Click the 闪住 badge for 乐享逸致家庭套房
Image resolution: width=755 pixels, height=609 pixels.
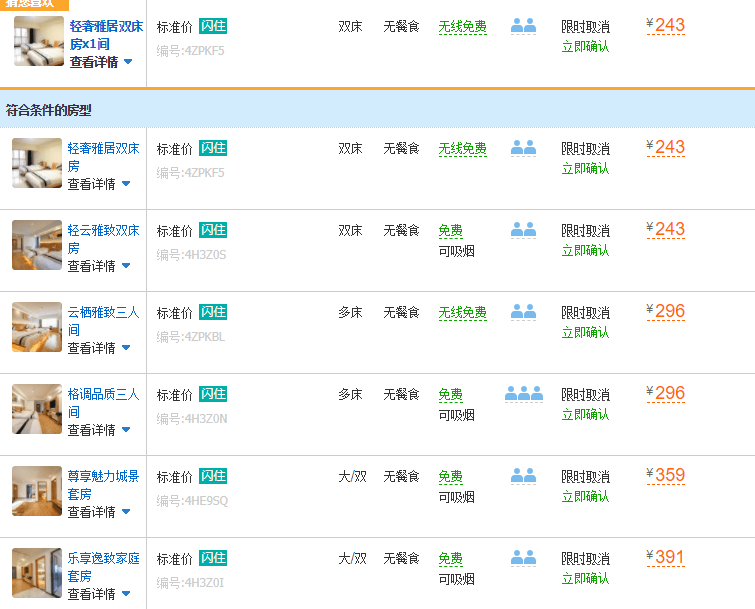(x=213, y=558)
